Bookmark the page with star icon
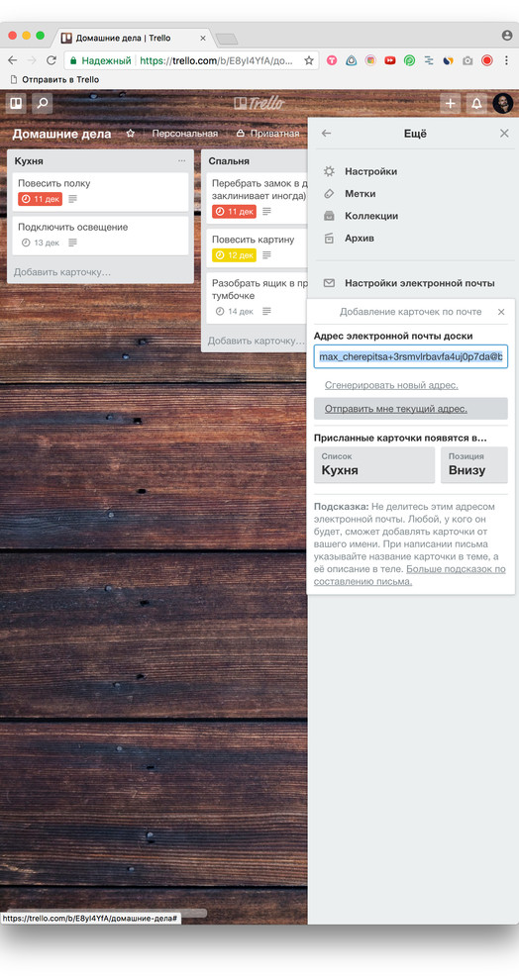The height and width of the screenshot is (980, 519). point(308,60)
